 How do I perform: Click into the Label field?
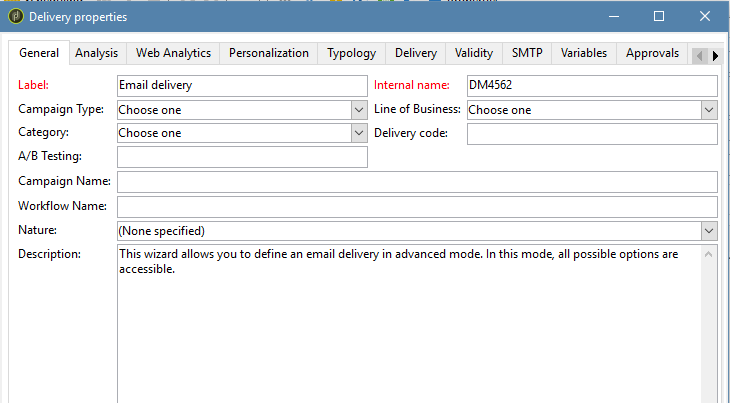[x=242, y=86]
